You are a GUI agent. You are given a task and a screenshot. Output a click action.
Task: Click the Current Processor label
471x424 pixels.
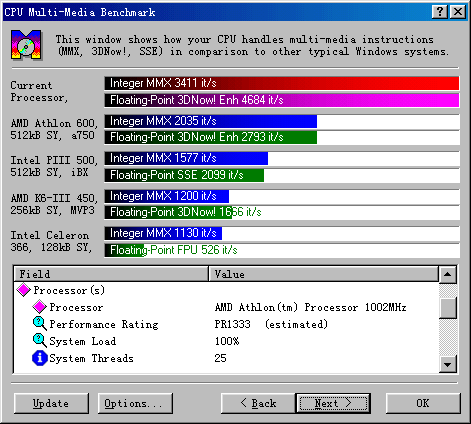39,91
